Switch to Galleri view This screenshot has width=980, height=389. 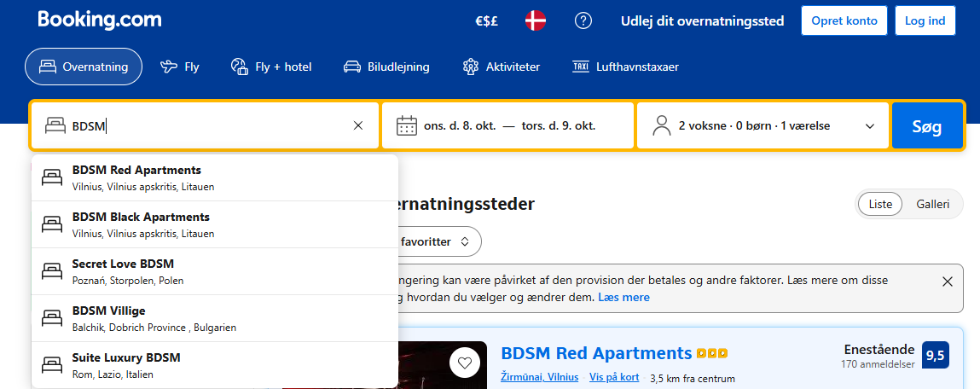pyautogui.click(x=932, y=205)
